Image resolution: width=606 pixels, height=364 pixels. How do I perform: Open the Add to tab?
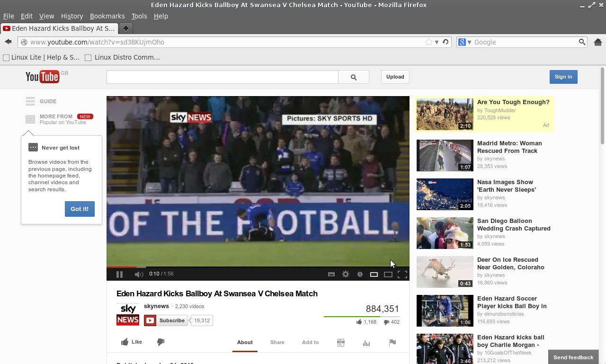(x=311, y=342)
